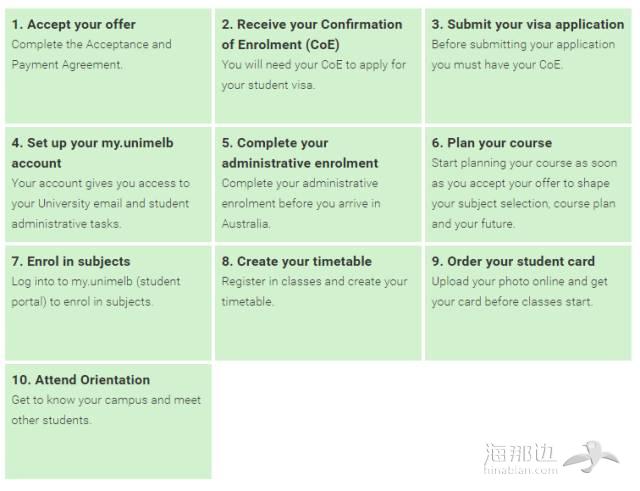This screenshot has height=491, width=640.
Task: Click the 'Attend Orientation' heading
Action: tap(81, 380)
